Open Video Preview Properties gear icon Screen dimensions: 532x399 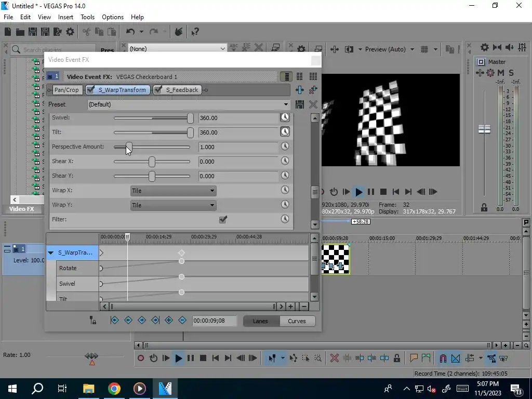(x=301, y=49)
